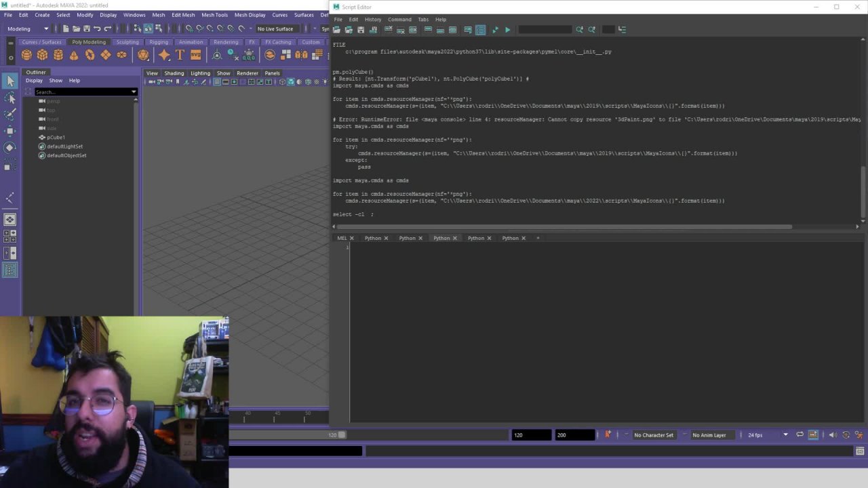Viewport: 868px width, 488px height.
Task: Open the Modeling menu set dropdown
Action: 27,28
